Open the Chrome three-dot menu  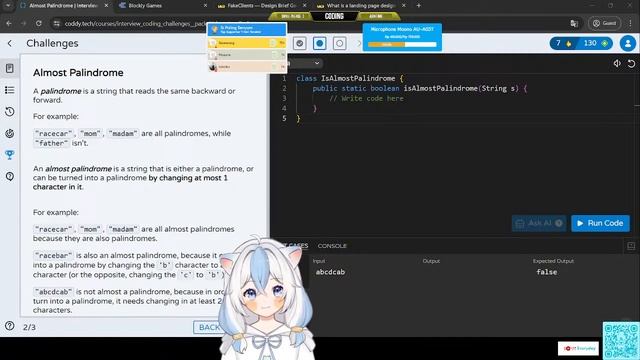click(631, 24)
